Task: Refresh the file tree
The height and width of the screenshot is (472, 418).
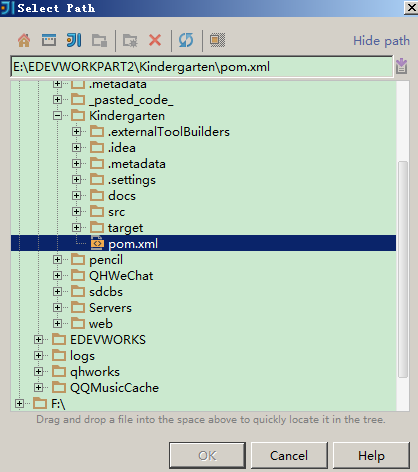Action: coord(186,40)
